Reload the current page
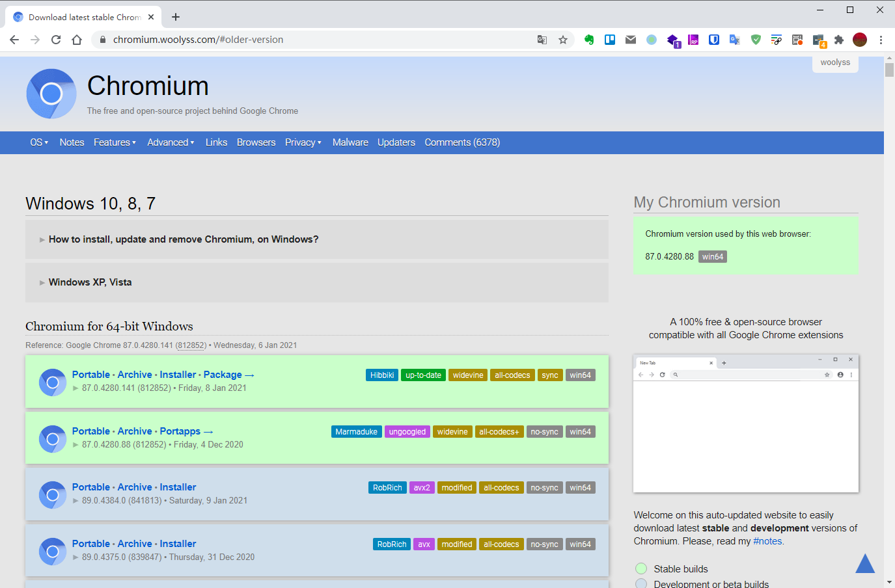The height and width of the screenshot is (588, 895). (x=56, y=40)
